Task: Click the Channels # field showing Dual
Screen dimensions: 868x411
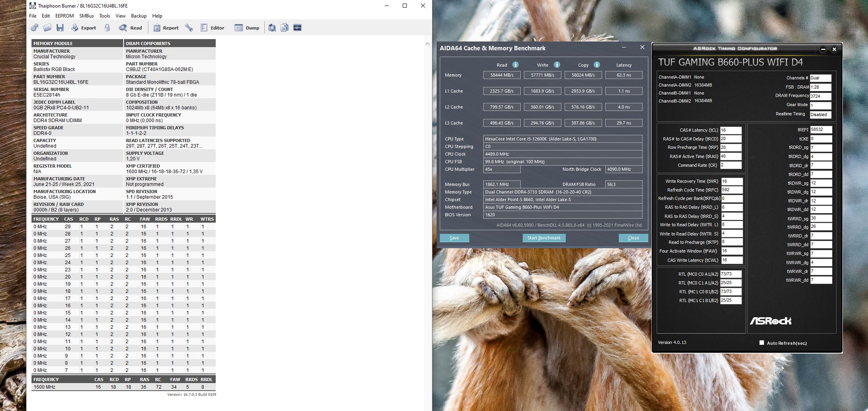Action: coord(821,78)
